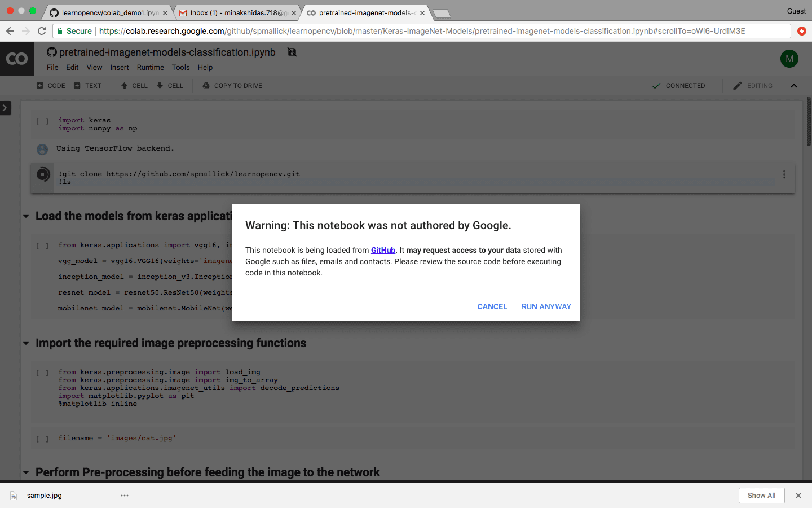This screenshot has height=508, width=812.
Task: Click the notebook title text
Action: click(x=167, y=52)
